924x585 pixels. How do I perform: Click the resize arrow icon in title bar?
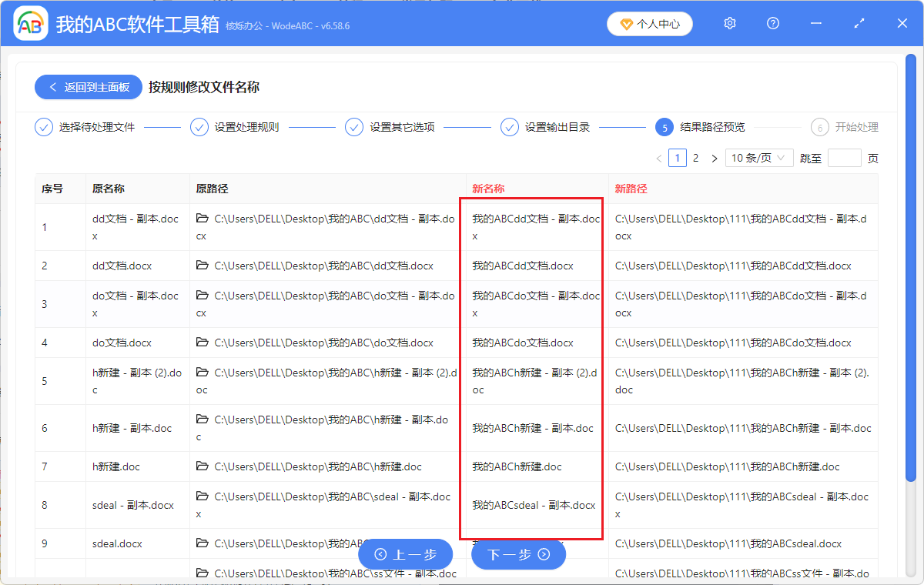pos(859,24)
